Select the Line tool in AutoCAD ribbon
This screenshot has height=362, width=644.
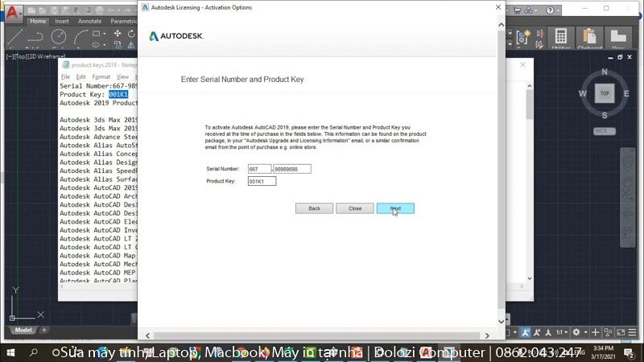tap(14, 37)
